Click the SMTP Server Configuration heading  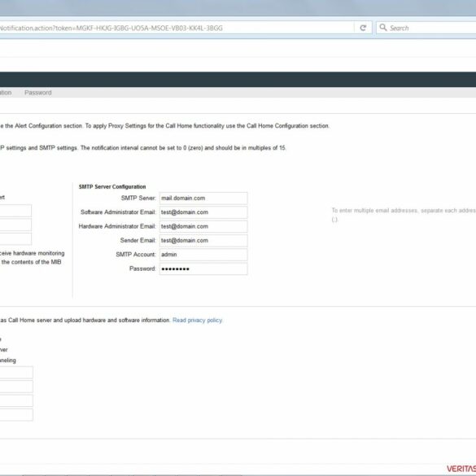[x=112, y=186]
